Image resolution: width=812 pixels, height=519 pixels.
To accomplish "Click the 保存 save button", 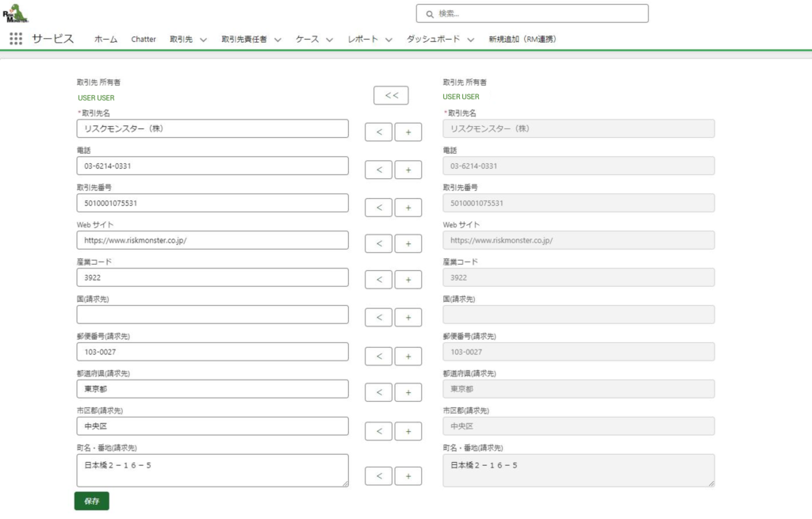I will pos(91,501).
